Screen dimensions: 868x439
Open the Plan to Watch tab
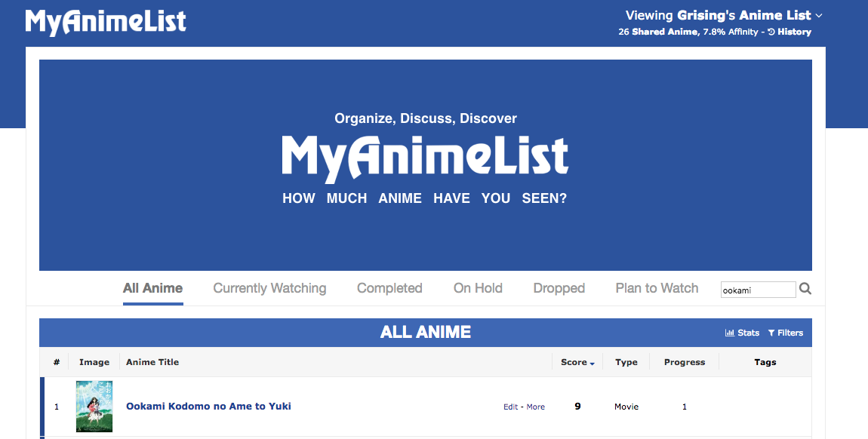click(657, 288)
